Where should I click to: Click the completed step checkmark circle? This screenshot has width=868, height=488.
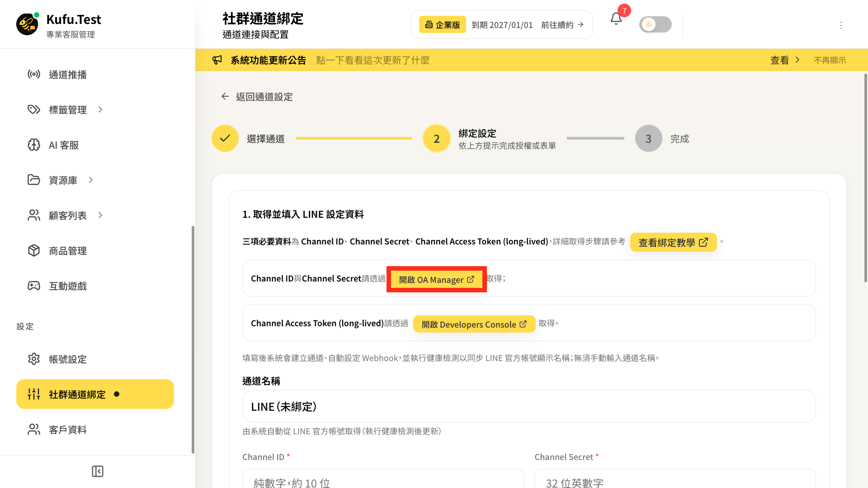coord(225,138)
